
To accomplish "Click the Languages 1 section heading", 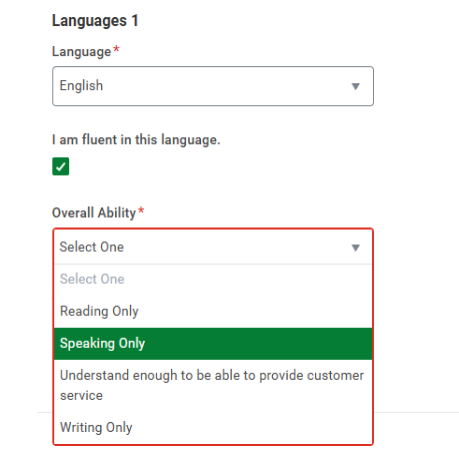I will coord(95,21).
